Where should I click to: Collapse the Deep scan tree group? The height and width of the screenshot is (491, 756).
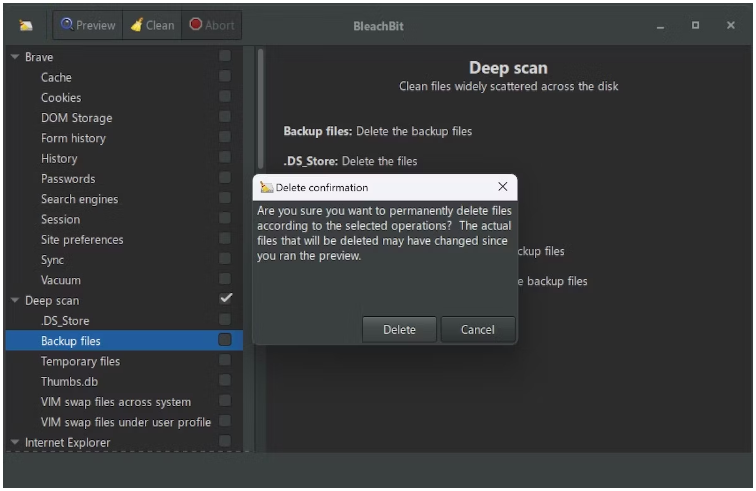pos(14,300)
